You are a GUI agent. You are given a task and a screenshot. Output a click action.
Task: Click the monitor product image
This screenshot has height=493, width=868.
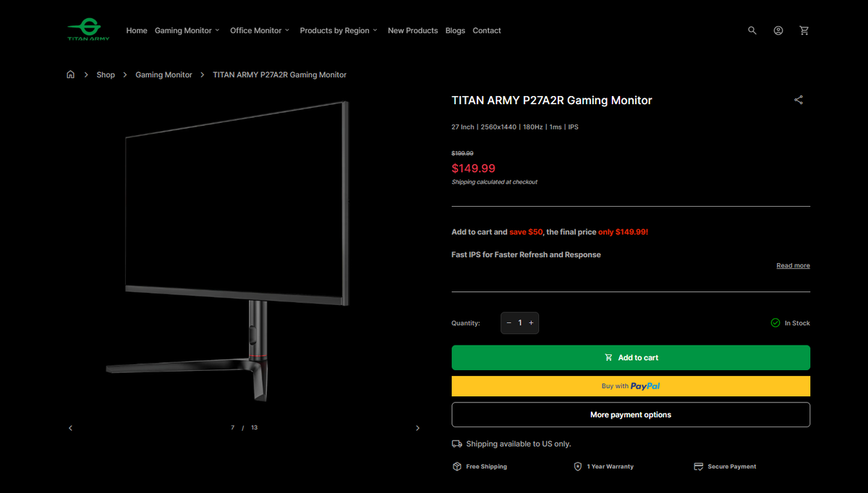[x=229, y=251]
